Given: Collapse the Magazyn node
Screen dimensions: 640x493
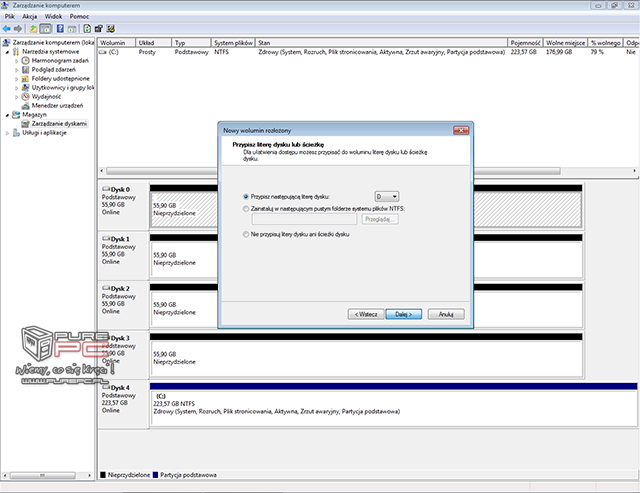Looking at the screenshot, I should pos(7,115).
